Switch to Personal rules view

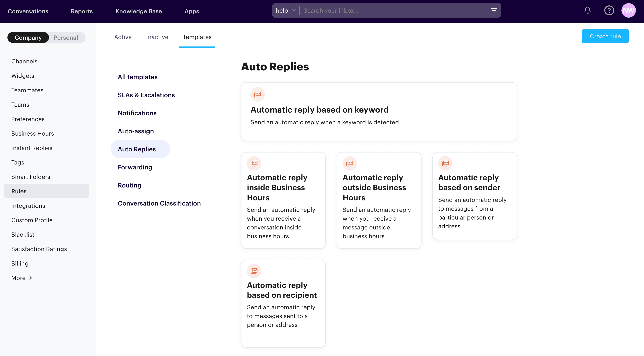[x=66, y=37]
